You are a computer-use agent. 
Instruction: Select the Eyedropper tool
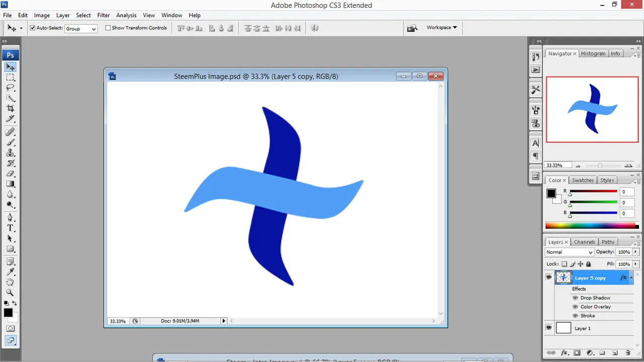coord(10,271)
